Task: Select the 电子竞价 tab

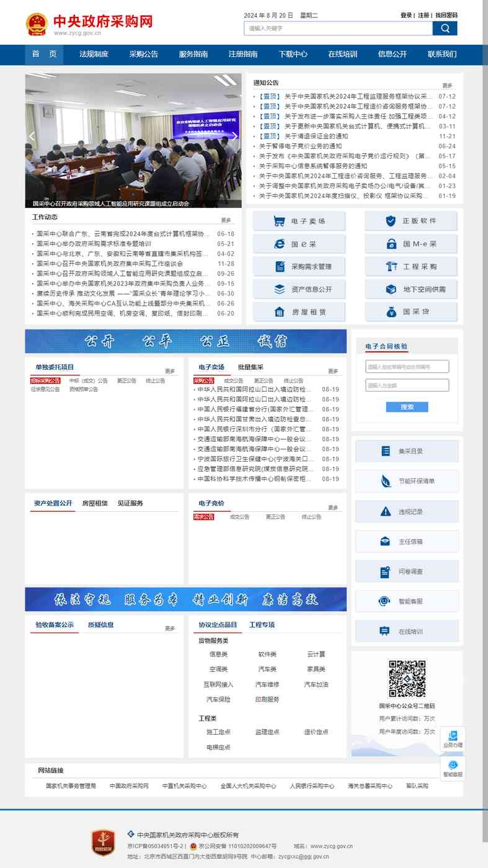Action: tap(211, 503)
